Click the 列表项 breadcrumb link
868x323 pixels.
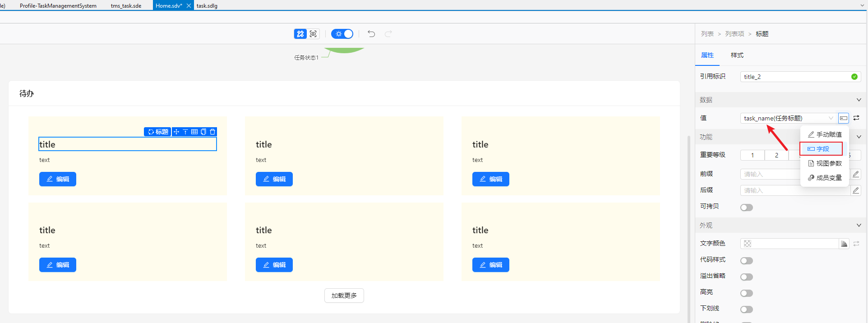(x=735, y=34)
